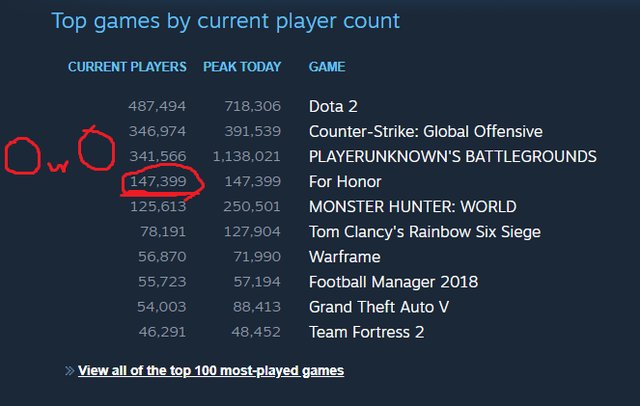640x406 pixels.
Task: Click the PEAK TODAY column header
Action: (242, 67)
